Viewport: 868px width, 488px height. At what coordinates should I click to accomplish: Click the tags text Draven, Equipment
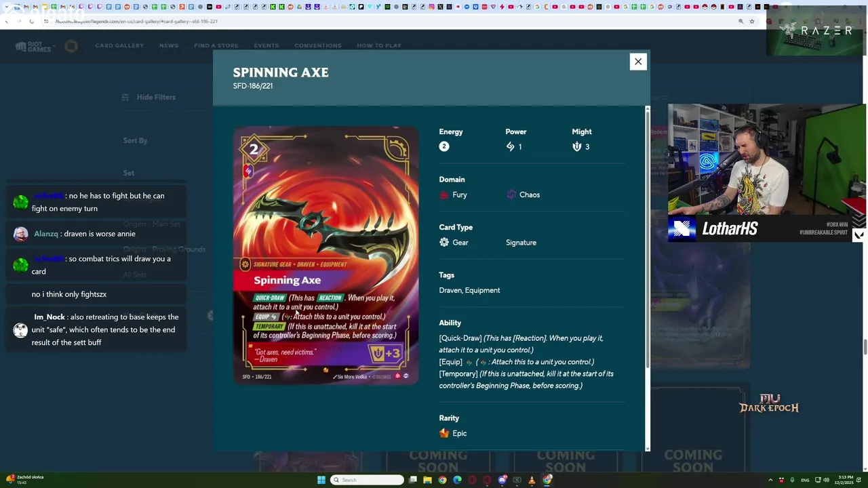coord(469,290)
